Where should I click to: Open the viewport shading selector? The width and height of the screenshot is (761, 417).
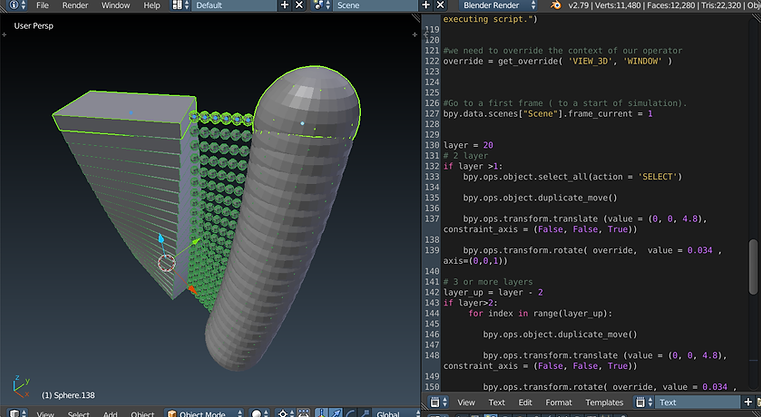coord(261,414)
